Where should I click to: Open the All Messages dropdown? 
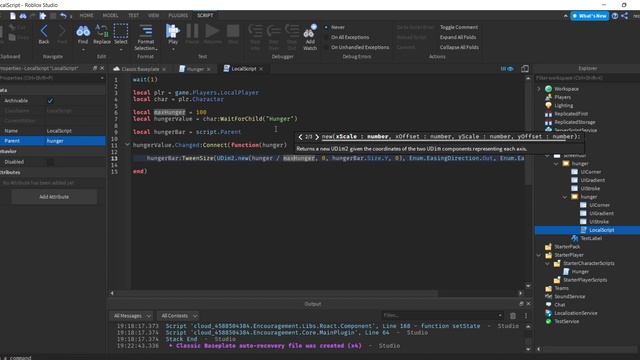point(132,316)
